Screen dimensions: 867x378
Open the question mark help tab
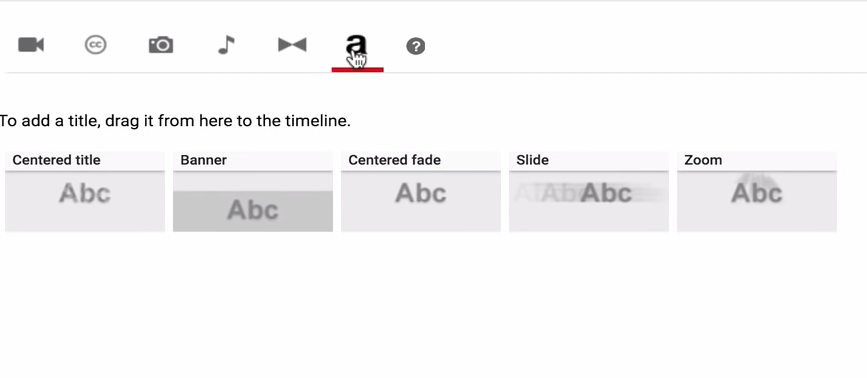[x=416, y=46]
